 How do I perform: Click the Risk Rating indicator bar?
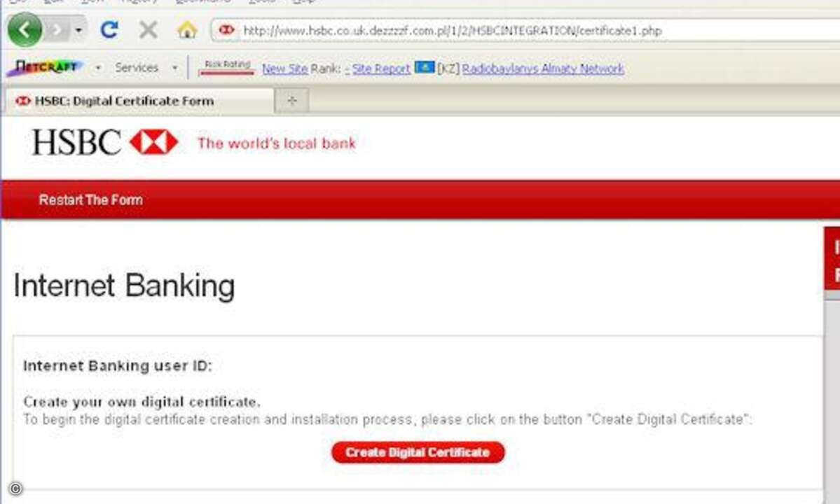226,67
